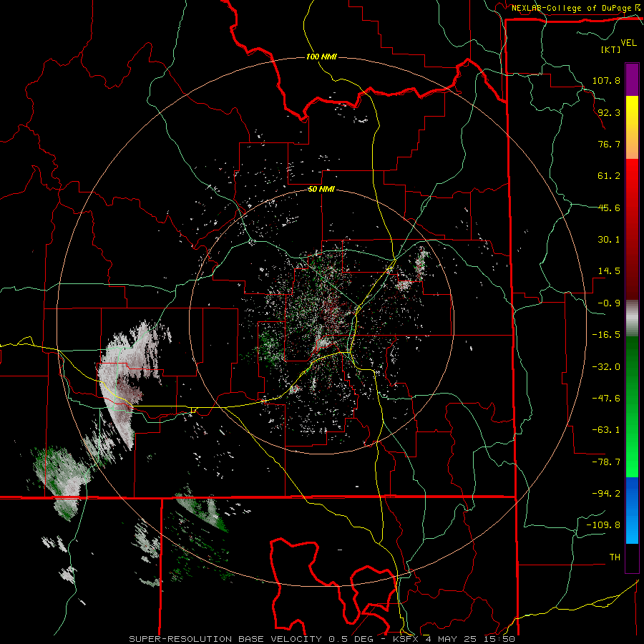Click the 45.6 velocity scale value
Screen dimensions: 644x644
click(609, 208)
